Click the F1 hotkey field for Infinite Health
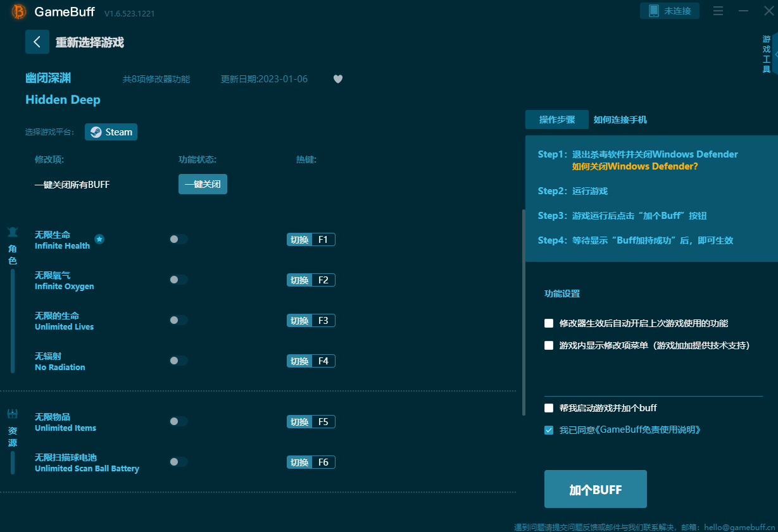The image size is (778, 532). 323,240
